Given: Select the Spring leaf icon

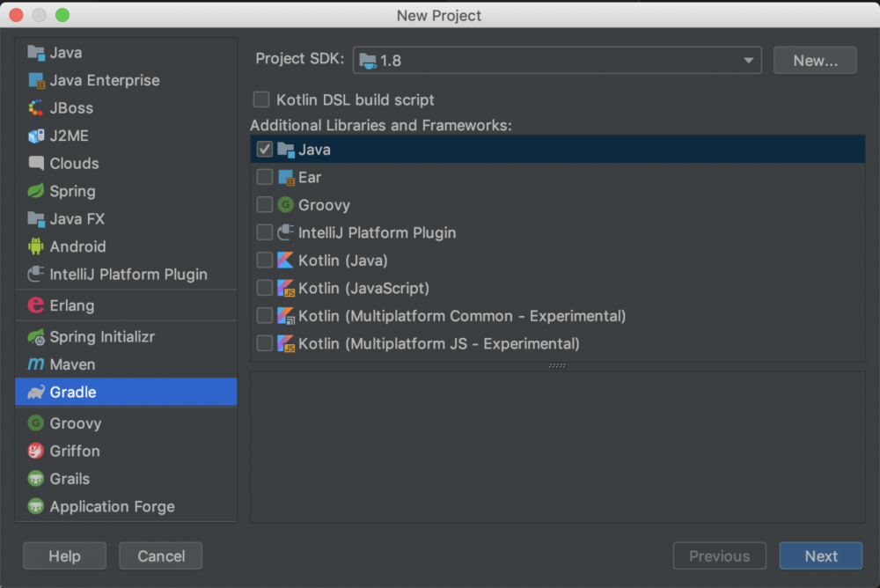Looking at the screenshot, I should point(36,191).
